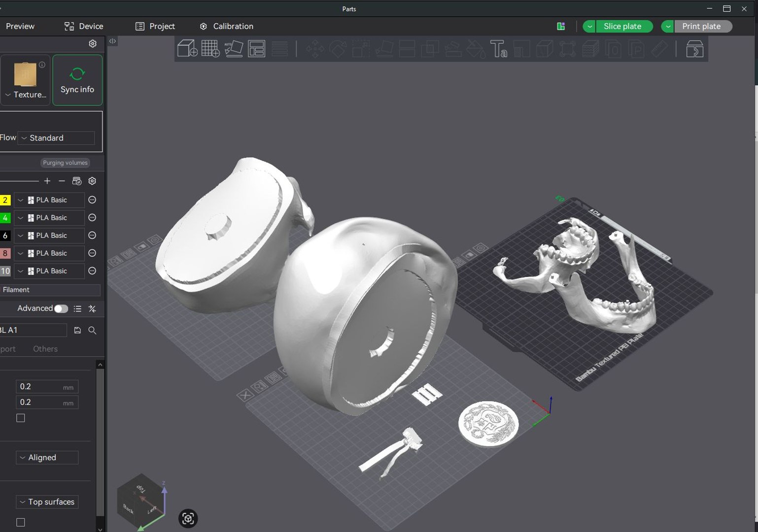
Task: Click the compare presets icon
Action: point(92,309)
